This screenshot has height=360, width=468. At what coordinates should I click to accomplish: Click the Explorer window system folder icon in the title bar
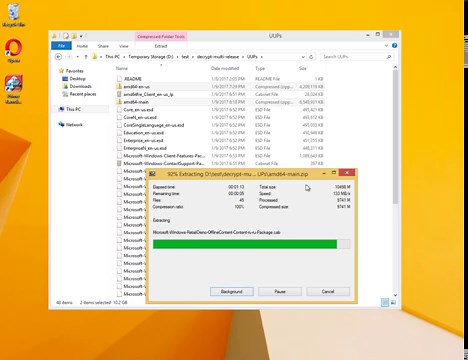pos(54,36)
